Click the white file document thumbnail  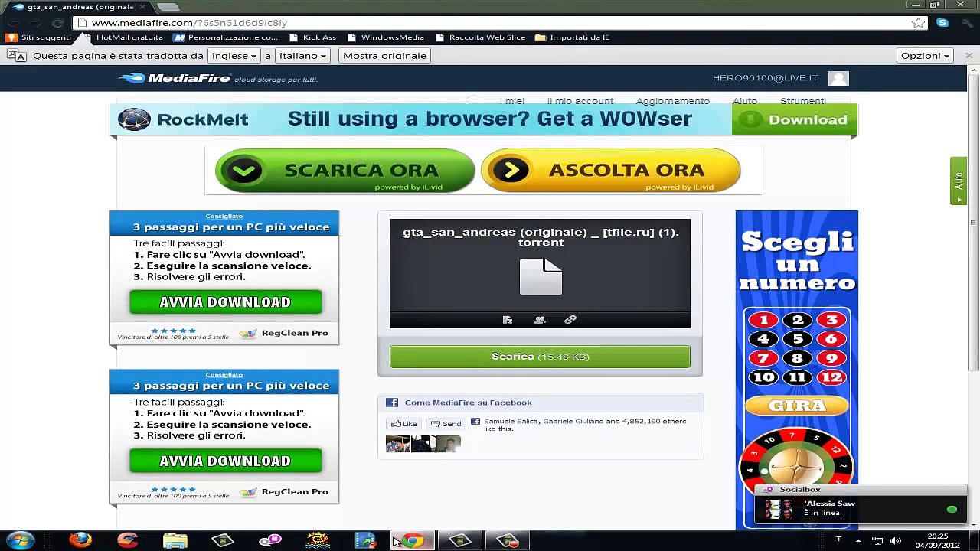[541, 276]
